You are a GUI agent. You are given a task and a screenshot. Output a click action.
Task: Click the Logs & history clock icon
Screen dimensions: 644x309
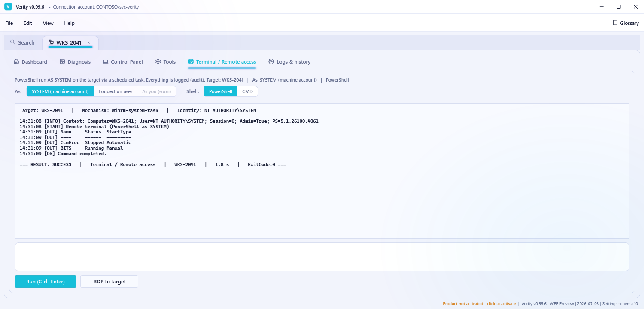pos(271,61)
